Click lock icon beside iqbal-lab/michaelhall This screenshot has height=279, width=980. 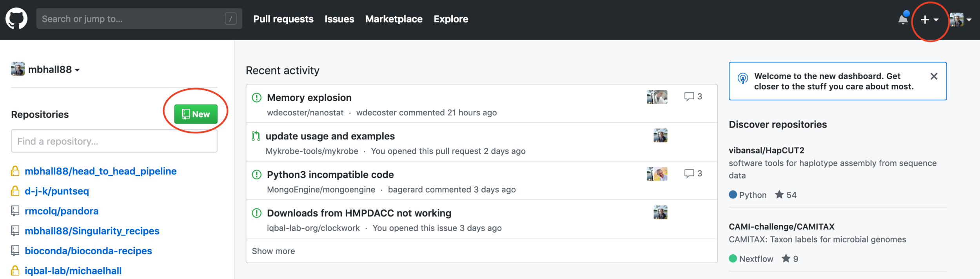[15, 270]
